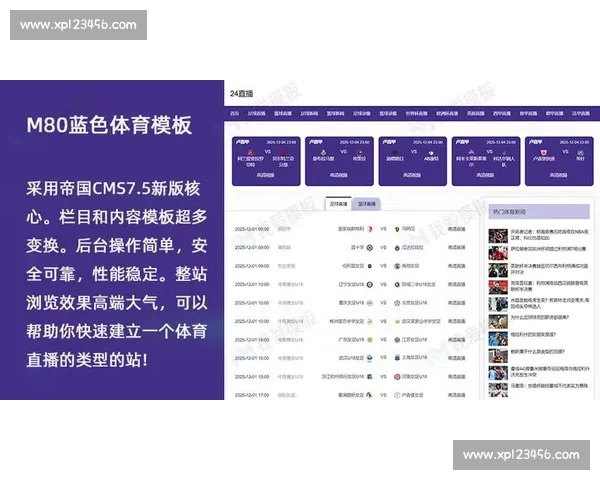
Task: Click the 2025-12-01 17:00 match time
Action: pyautogui.click(x=252, y=395)
